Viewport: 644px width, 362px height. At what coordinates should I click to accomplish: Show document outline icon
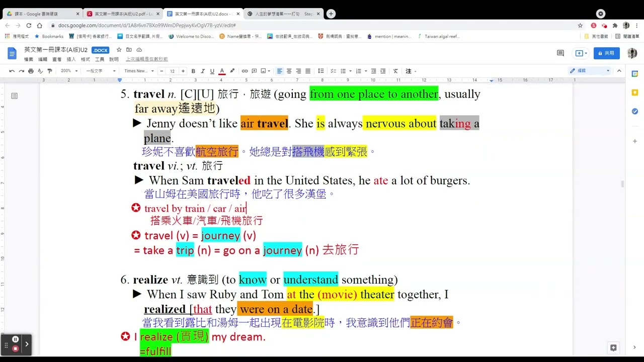pos(14,96)
